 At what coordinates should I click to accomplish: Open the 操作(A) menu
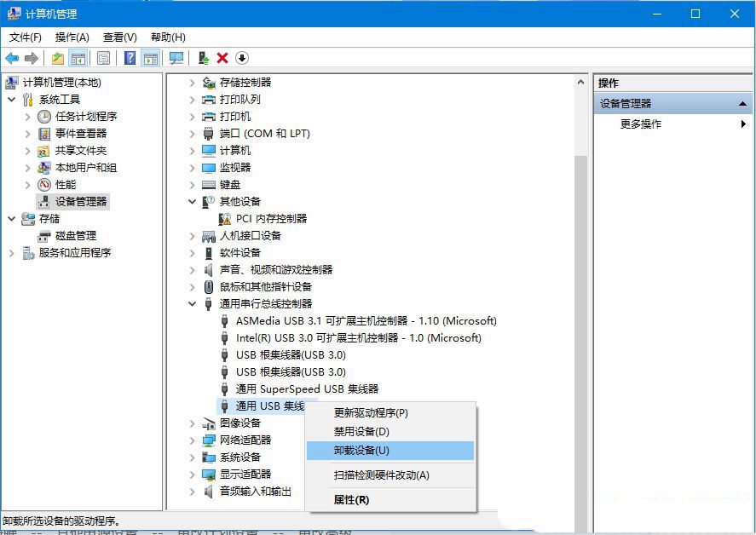click(72, 37)
